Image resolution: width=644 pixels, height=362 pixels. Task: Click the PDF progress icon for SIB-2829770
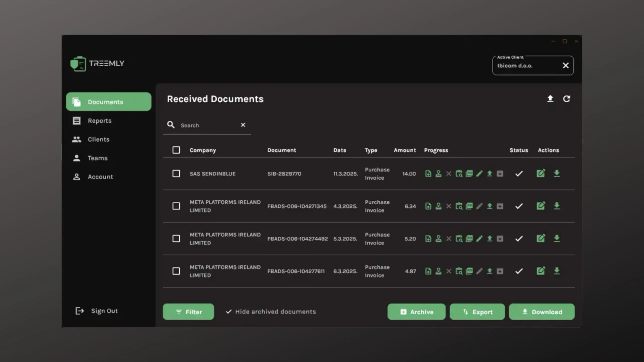pos(469,173)
